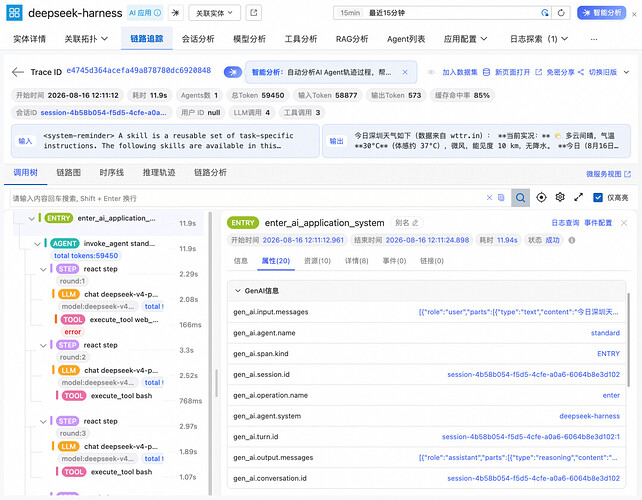Screen dimensions: 642x500
Task: Click the 智能分析 button at top right
Action: tap(601, 13)
